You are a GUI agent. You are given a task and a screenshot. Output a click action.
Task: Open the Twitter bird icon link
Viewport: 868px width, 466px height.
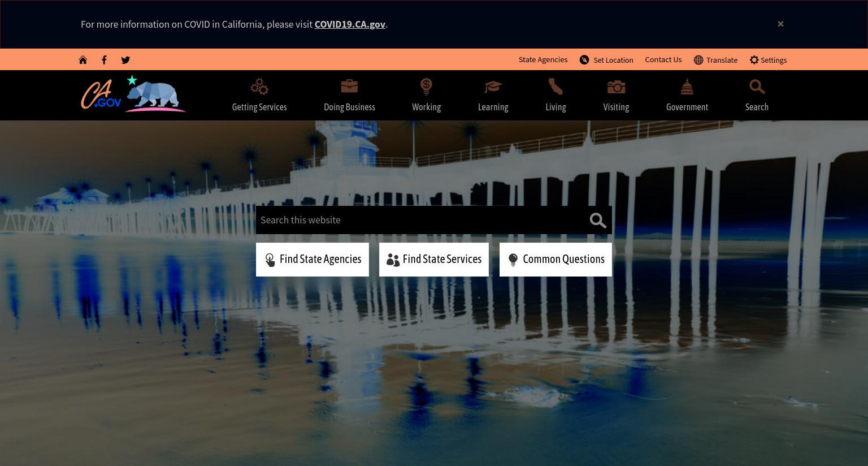tap(125, 60)
